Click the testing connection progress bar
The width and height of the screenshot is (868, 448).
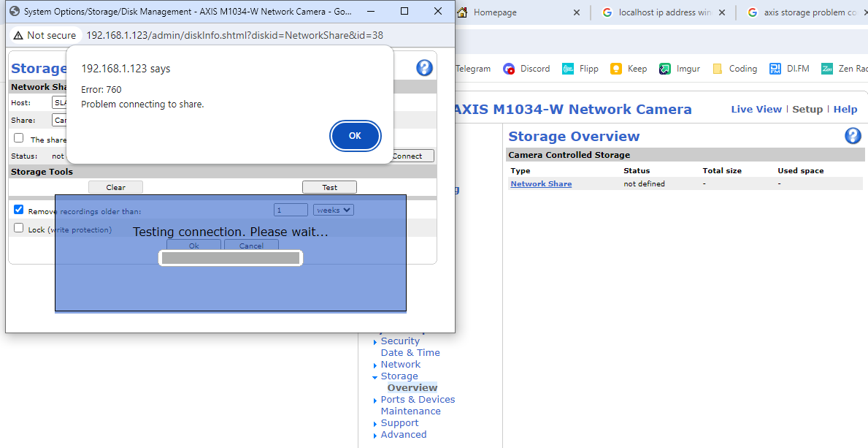pyautogui.click(x=230, y=258)
